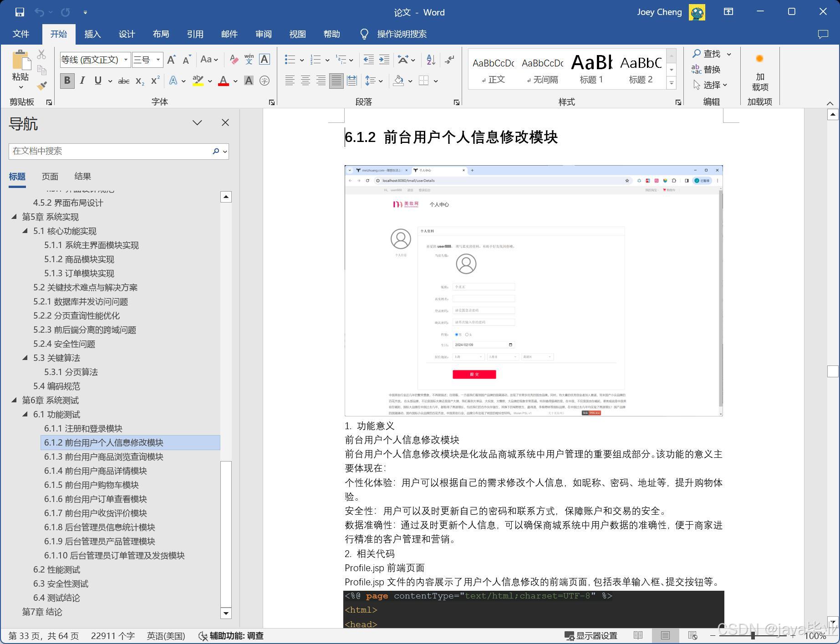Image resolution: width=840 pixels, height=644 pixels.
Task: Open the 文件 menu tab
Action: [21, 34]
